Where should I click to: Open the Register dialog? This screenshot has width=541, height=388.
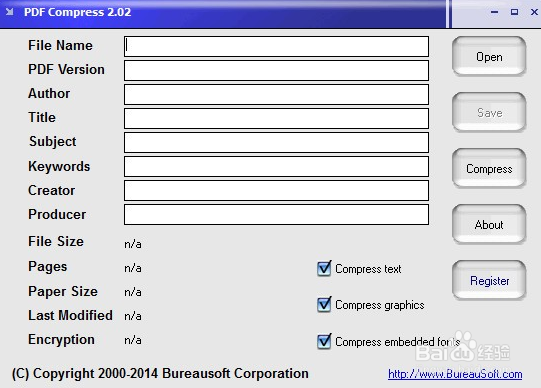point(489,280)
